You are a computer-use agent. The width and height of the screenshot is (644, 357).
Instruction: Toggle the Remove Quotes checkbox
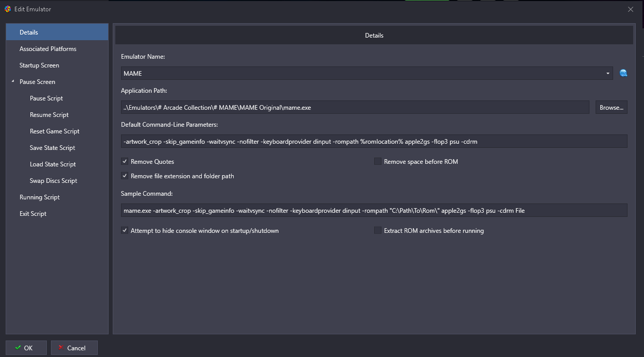[x=125, y=161]
